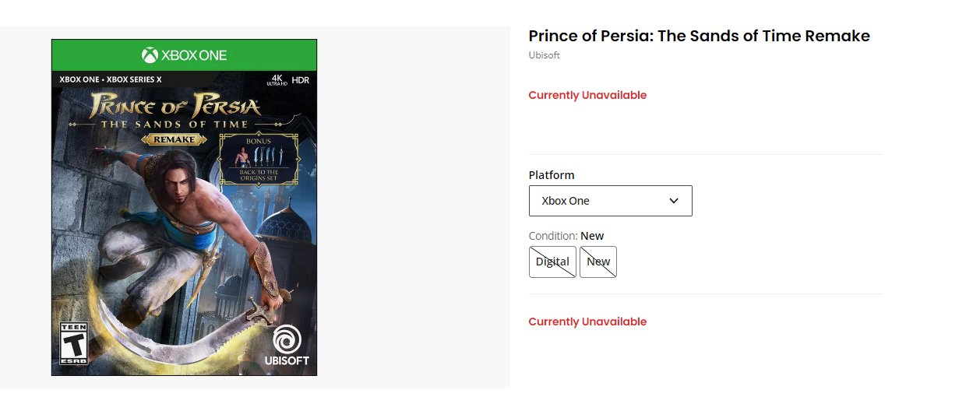Click the ESRB Teen rating badge
Screen dimensions: 980x397
[74, 343]
